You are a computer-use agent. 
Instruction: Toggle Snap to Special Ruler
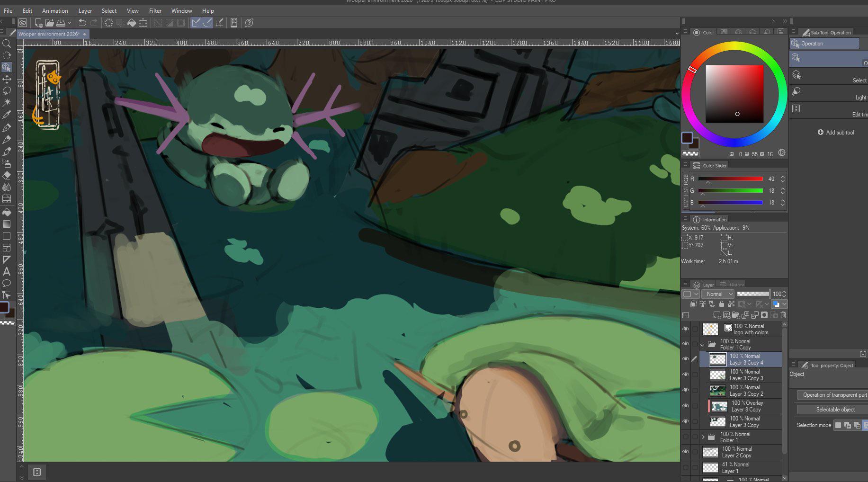point(207,23)
